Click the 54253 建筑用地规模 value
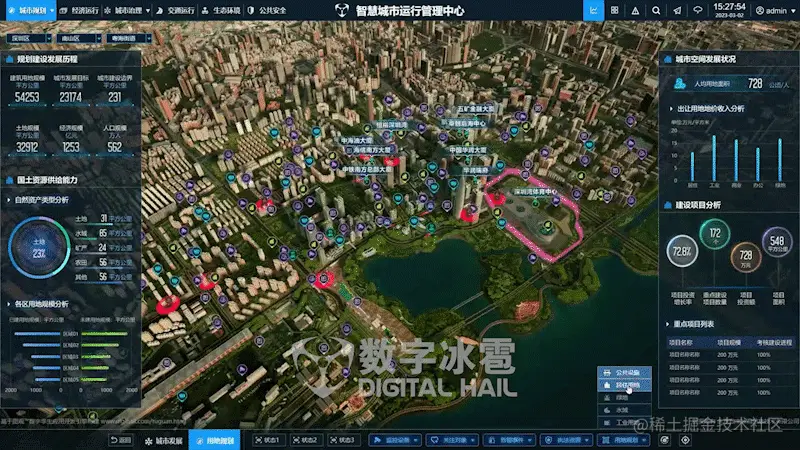 [x=27, y=97]
